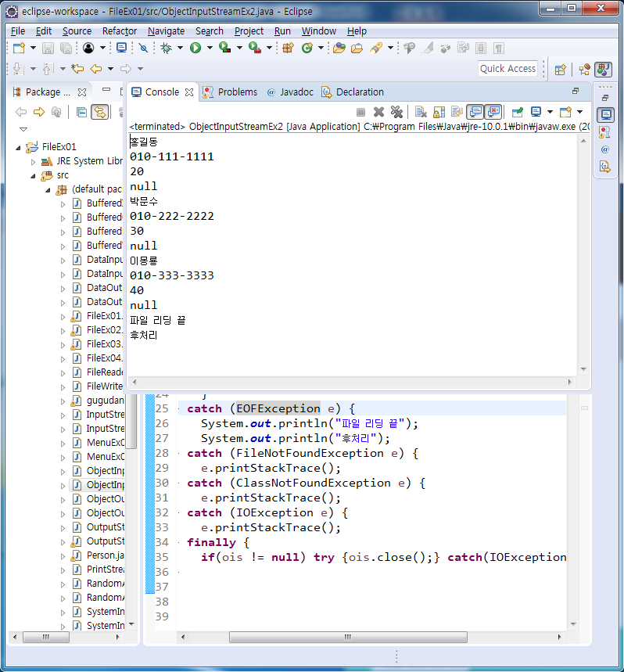
Task: Open Display Selected Console dropdown arrow
Action: [x=550, y=113]
